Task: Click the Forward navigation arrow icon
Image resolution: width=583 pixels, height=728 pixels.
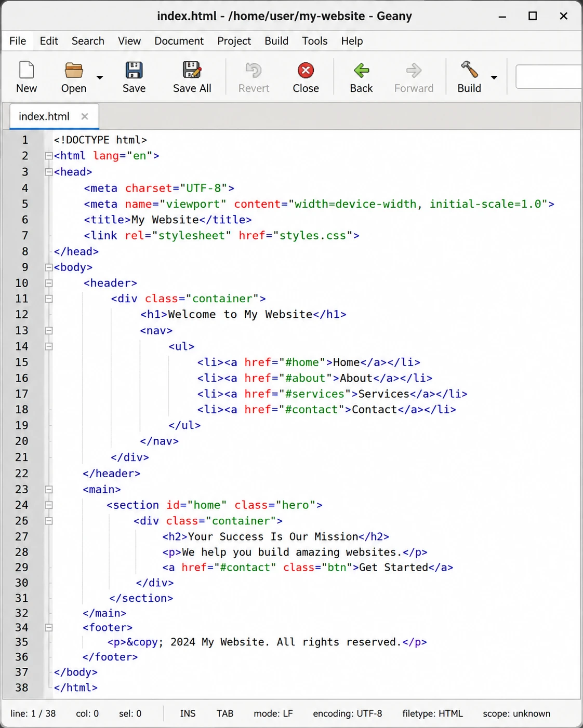Action: pos(414,70)
